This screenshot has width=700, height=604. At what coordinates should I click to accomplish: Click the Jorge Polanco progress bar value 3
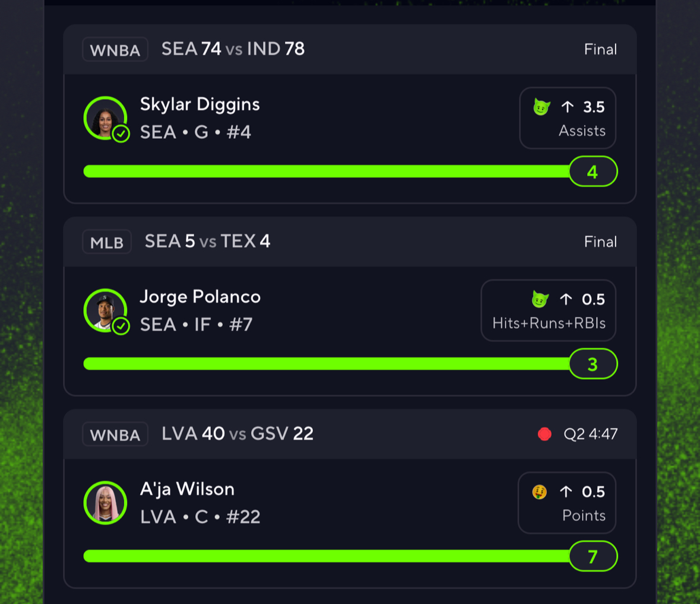(593, 364)
